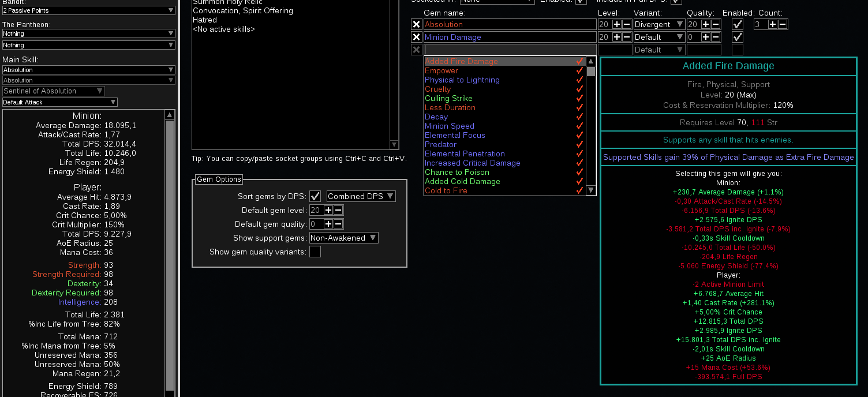Increase Absolution gem quality with plus button

[706, 24]
